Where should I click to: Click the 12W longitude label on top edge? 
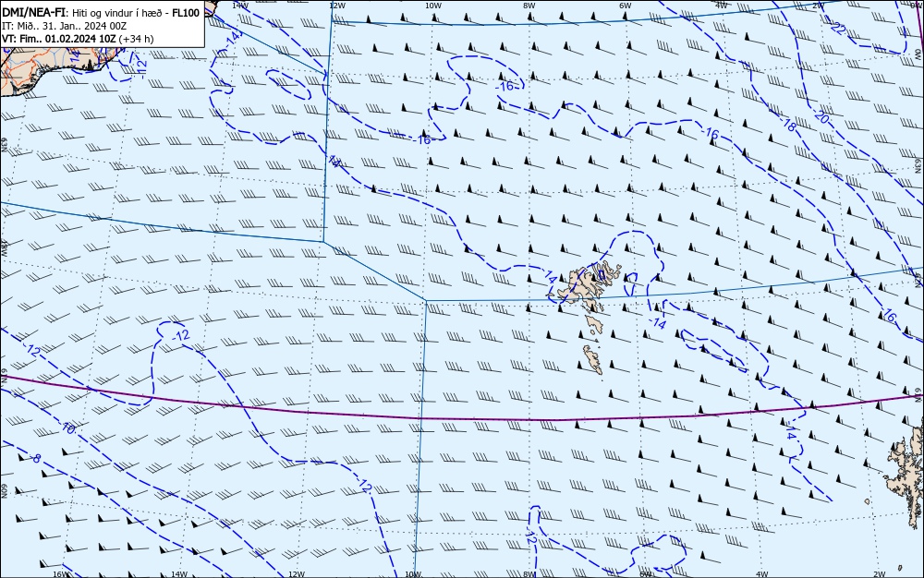[336, 6]
